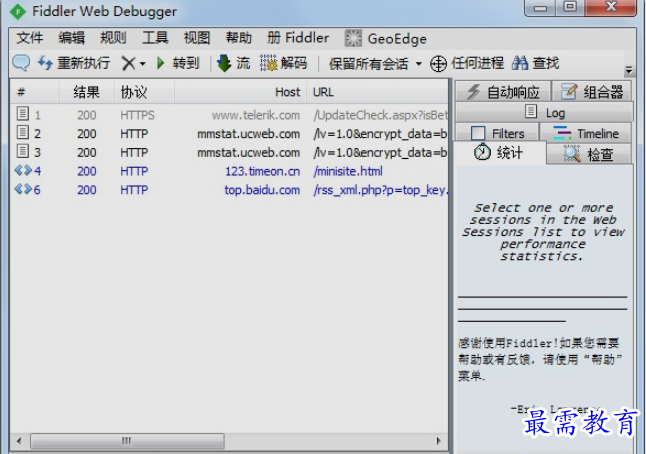Open the 视图 menu
Viewport: 646px width, 454px height.
(197, 38)
